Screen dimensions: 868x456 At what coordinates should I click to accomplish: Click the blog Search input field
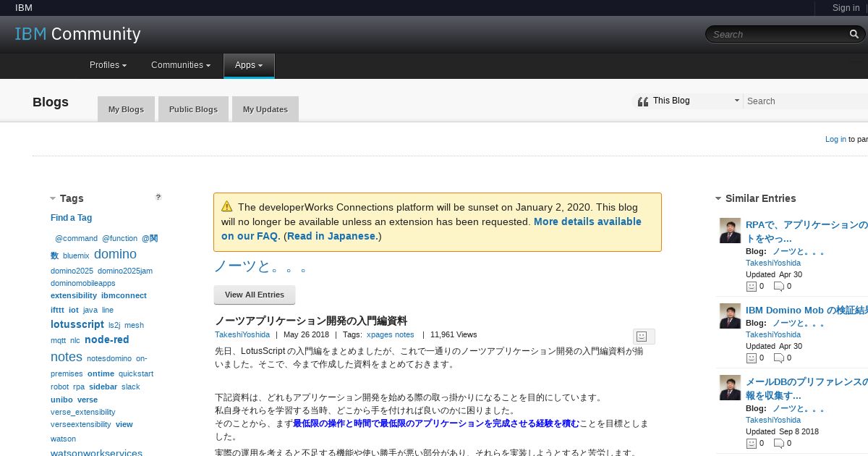pyautogui.click(x=806, y=101)
